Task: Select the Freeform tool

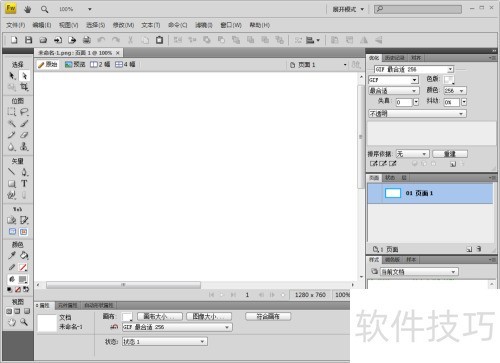Action: point(12,195)
